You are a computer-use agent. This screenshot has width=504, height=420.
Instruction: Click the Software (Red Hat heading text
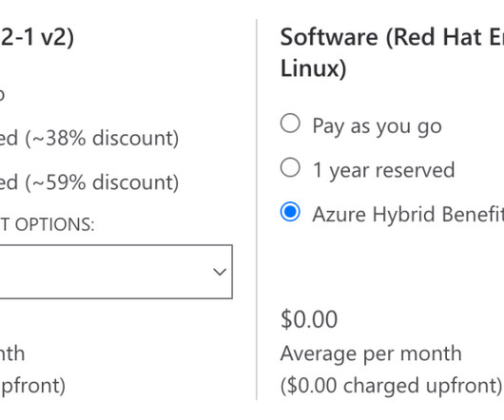[x=392, y=37]
